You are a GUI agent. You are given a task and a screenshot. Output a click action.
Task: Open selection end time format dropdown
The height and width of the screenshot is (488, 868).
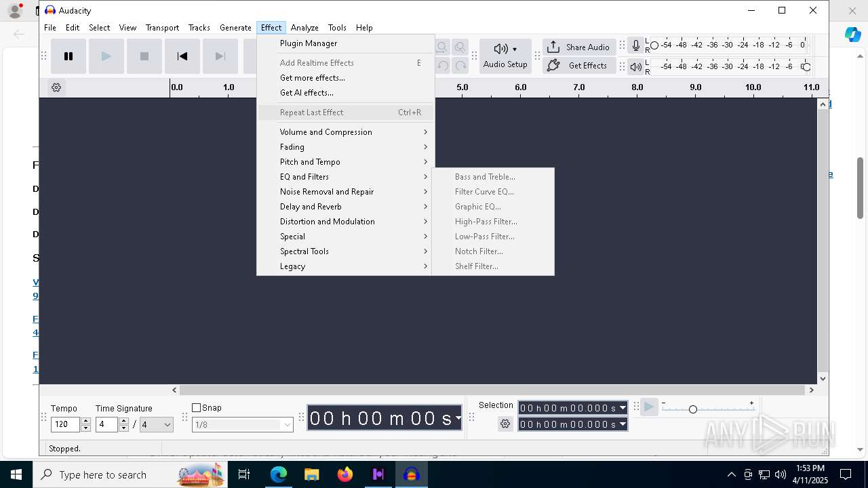click(623, 424)
